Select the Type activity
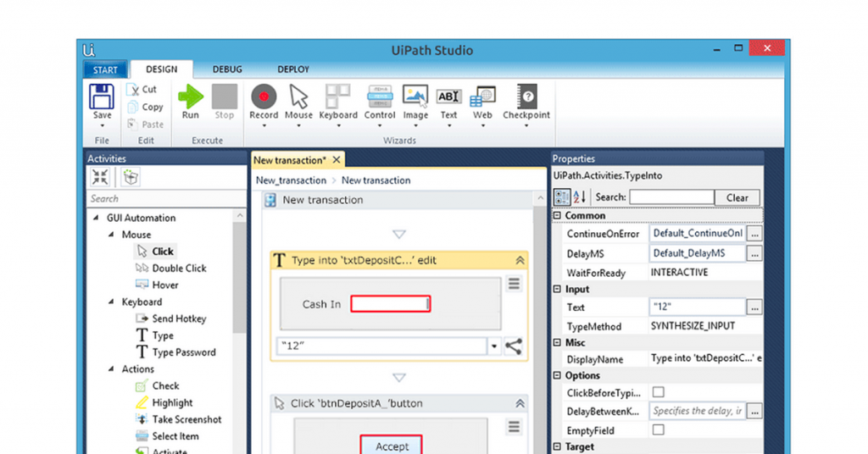This screenshot has height=454, width=868. (155, 335)
